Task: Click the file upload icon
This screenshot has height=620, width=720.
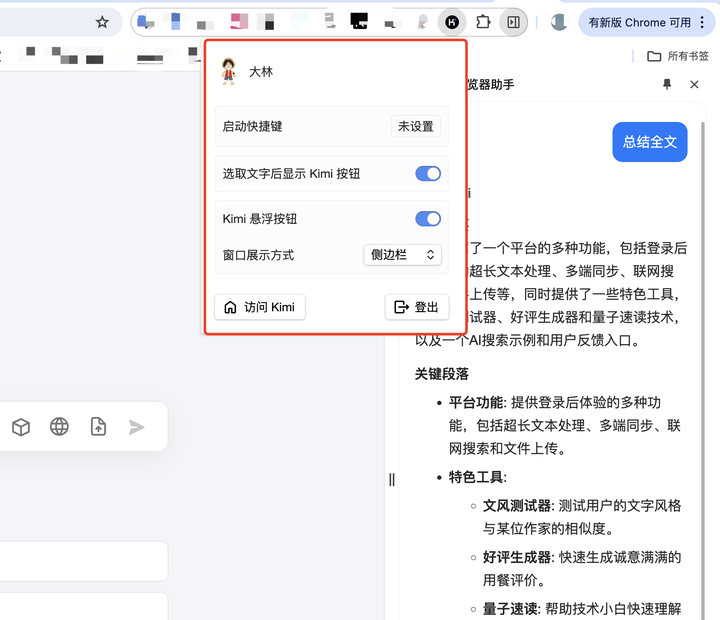Action: point(98,427)
